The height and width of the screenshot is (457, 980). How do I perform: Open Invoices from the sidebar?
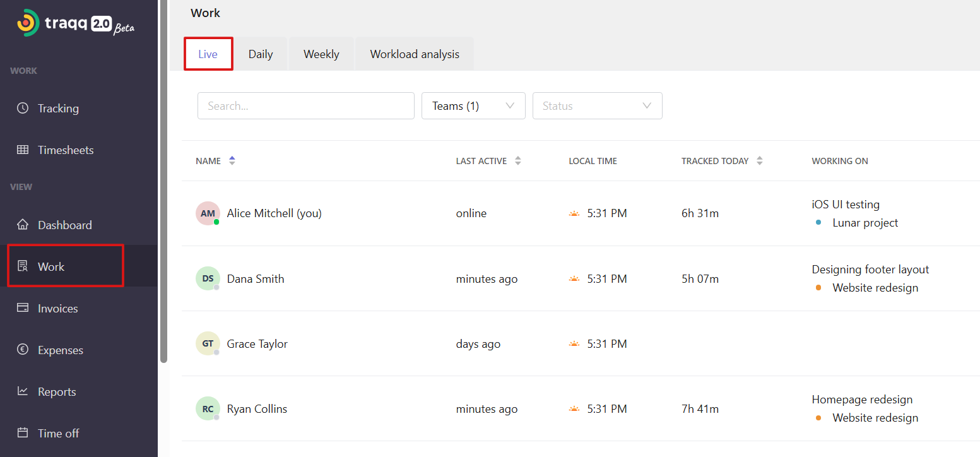point(79,308)
